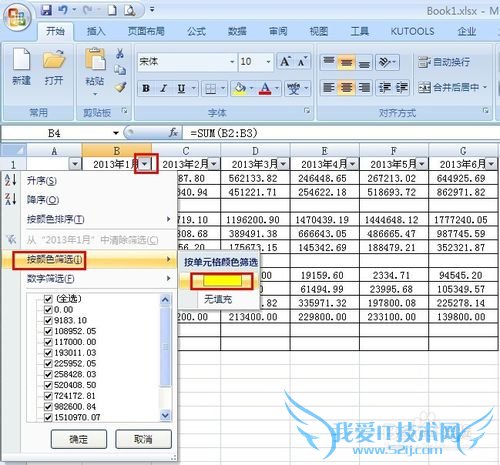The width and height of the screenshot is (500, 465).
Task: Click the 打开 open folder icon
Action: click(54, 59)
